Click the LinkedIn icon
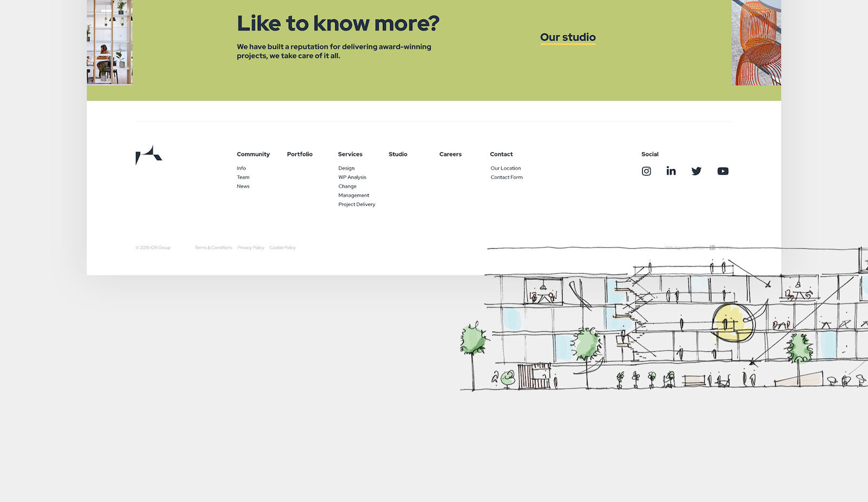Image resolution: width=868 pixels, height=502 pixels. click(671, 171)
